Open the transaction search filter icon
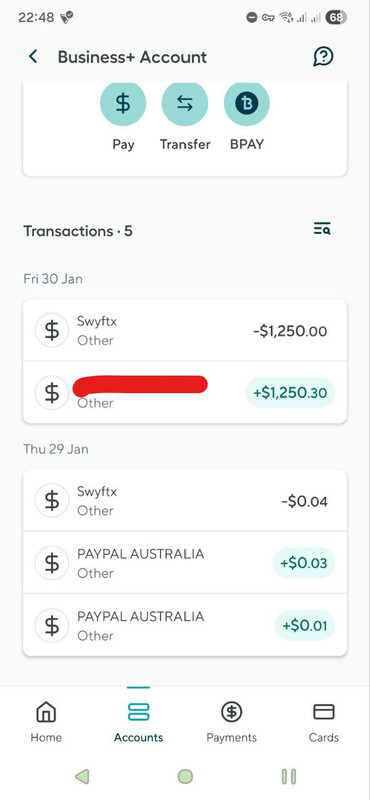370x800 pixels. (322, 229)
